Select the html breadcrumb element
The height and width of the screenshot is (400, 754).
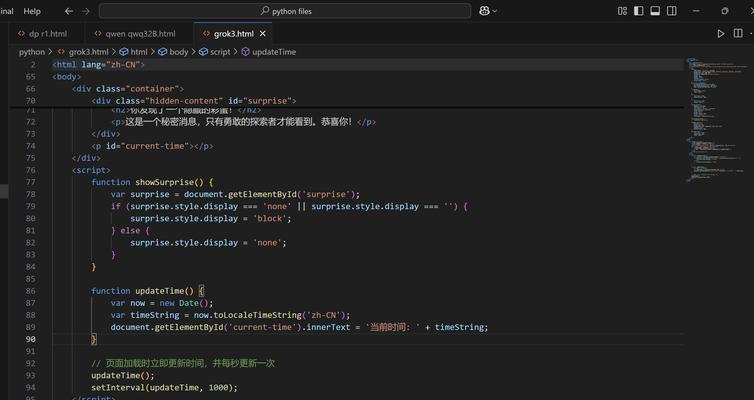click(x=134, y=52)
